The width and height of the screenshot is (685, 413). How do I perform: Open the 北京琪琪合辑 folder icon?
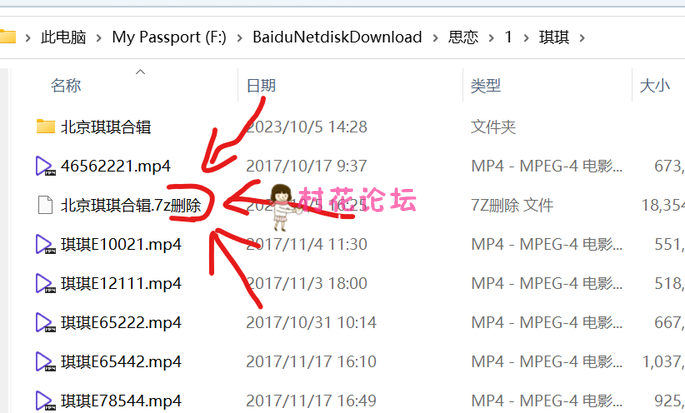pyautogui.click(x=45, y=127)
